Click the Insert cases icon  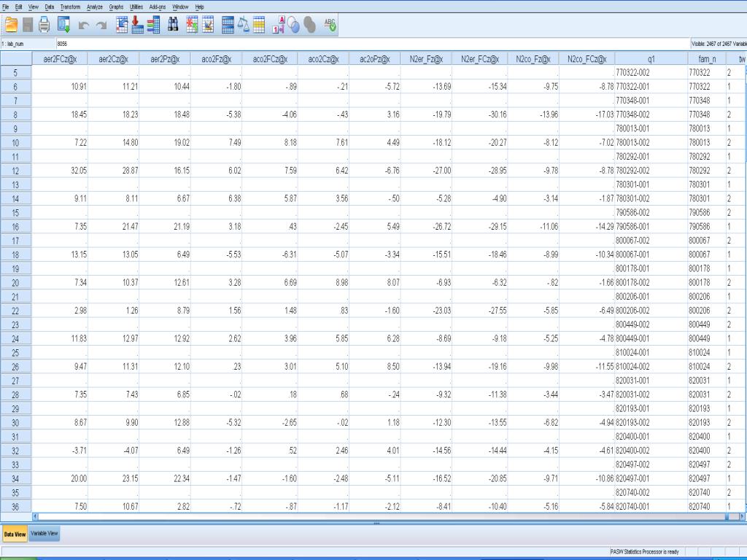(192, 25)
